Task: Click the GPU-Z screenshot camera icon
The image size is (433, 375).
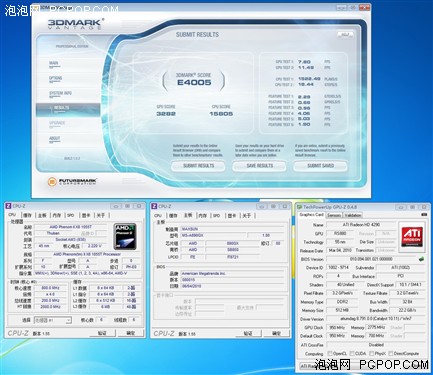Action: coord(424,215)
